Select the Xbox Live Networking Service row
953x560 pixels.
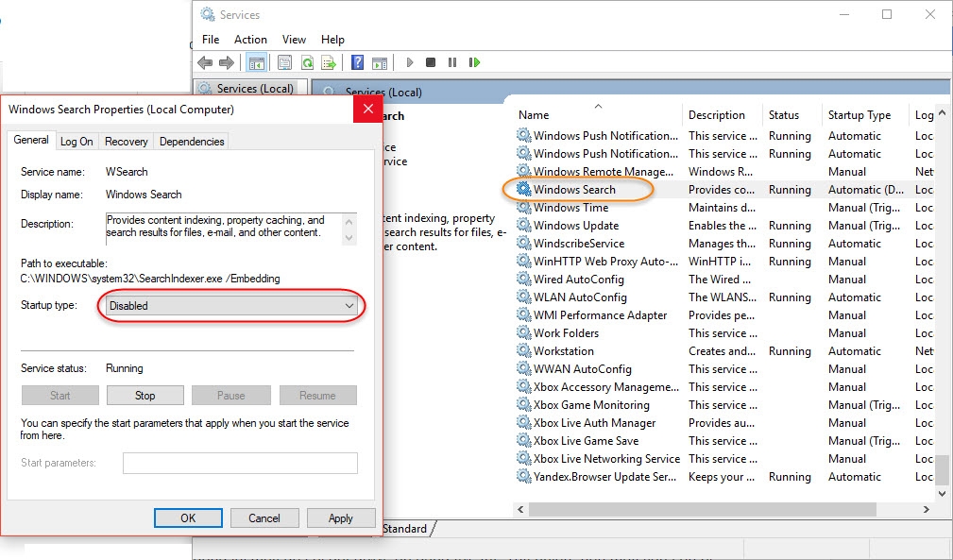click(x=723, y=458)
